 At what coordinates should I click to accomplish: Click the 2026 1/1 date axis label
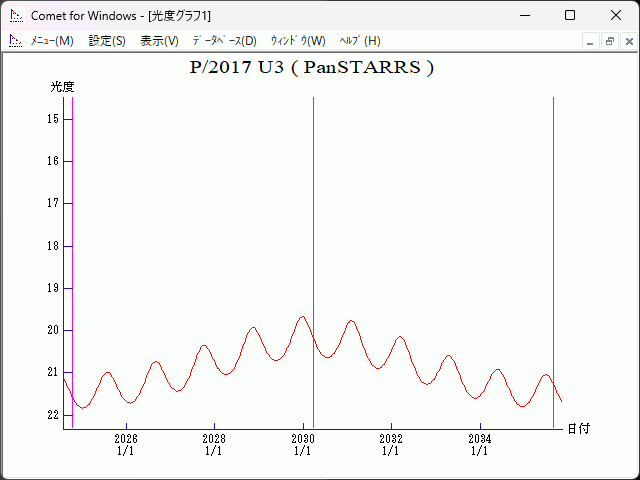pos(126,444)
